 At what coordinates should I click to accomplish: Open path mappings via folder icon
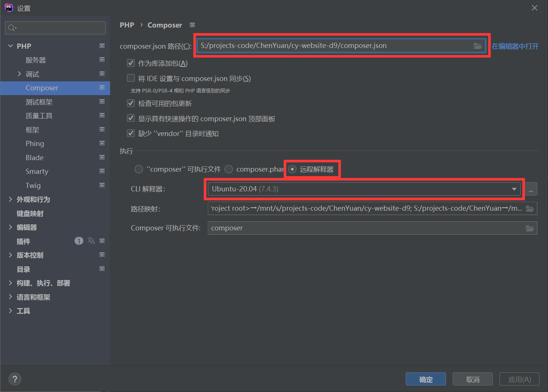point(530,208)
